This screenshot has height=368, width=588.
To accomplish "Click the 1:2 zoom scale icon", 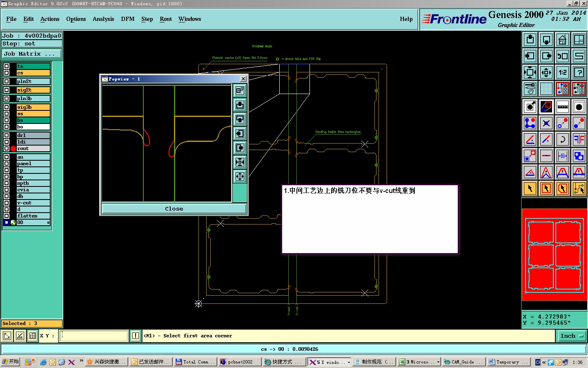I will (563, 72).
